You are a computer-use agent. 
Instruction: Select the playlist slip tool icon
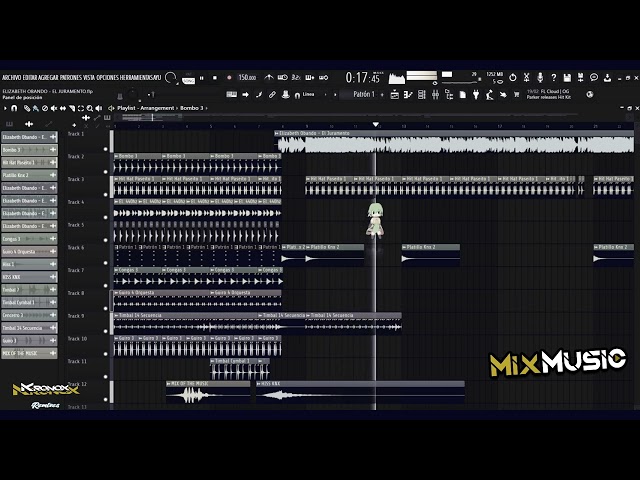[x=63, y=108]
